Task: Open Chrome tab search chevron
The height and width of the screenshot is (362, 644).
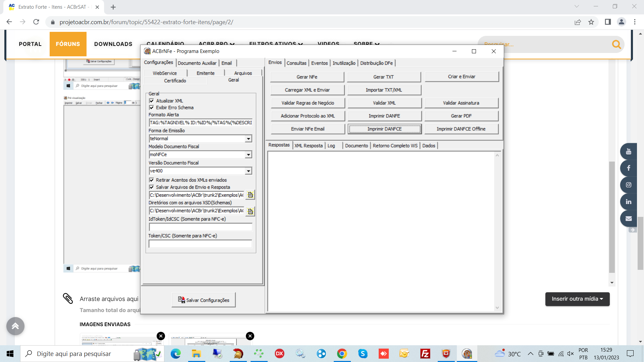Action: (577, 6)
